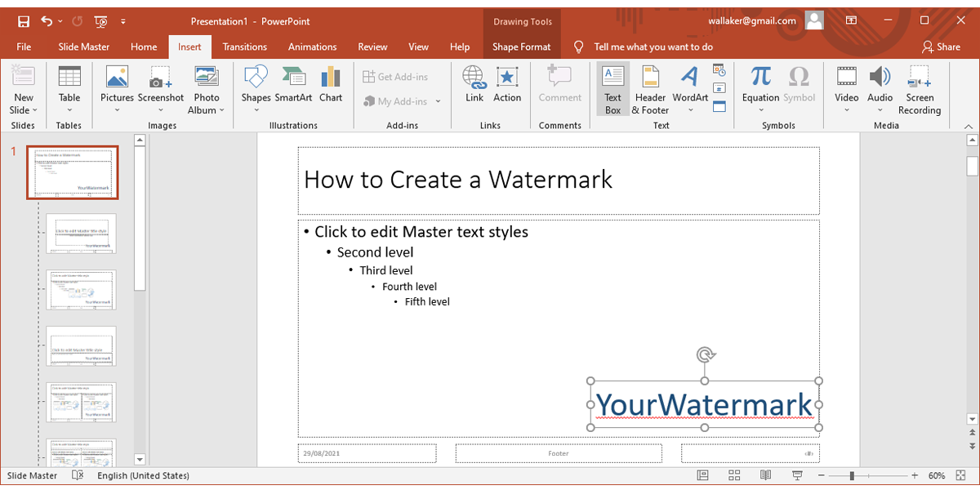Open the Shape Format tab

522,47
